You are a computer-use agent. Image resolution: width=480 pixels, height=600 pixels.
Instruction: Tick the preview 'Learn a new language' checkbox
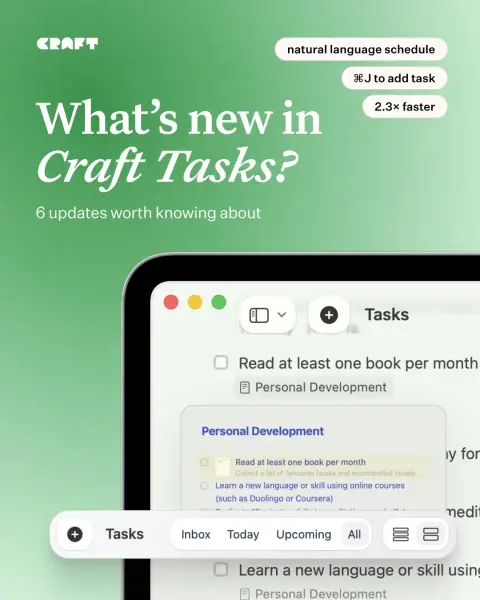tap(204, 486)
